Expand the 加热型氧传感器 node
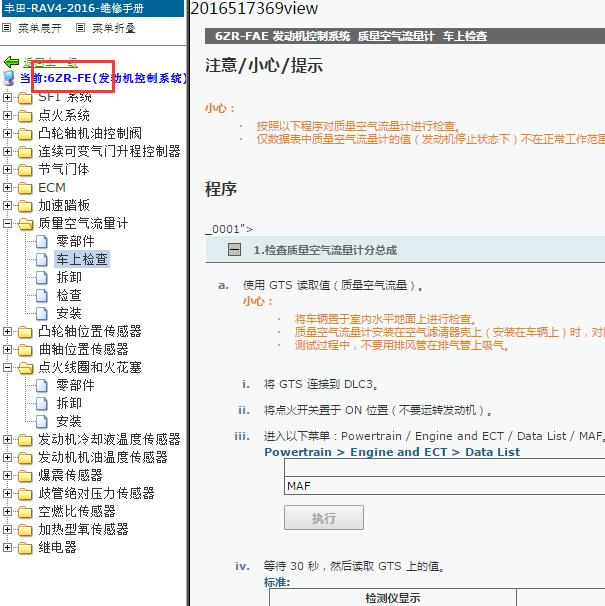605x606 pixels. (7, 529)
